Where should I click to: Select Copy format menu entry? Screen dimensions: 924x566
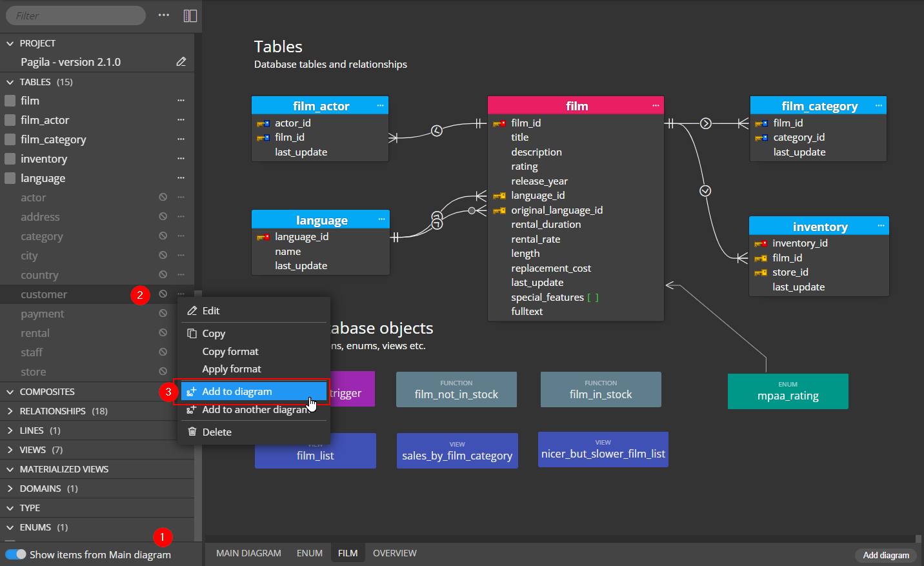254,351
